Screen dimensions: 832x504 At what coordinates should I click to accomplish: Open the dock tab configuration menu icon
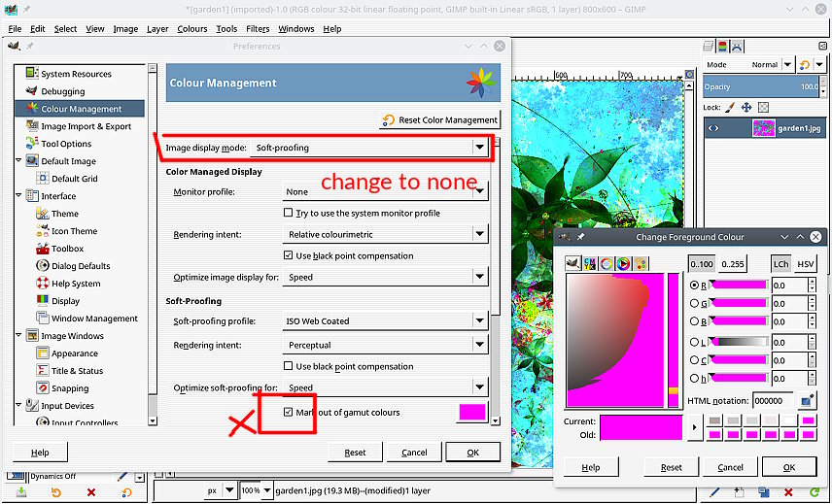821,46
